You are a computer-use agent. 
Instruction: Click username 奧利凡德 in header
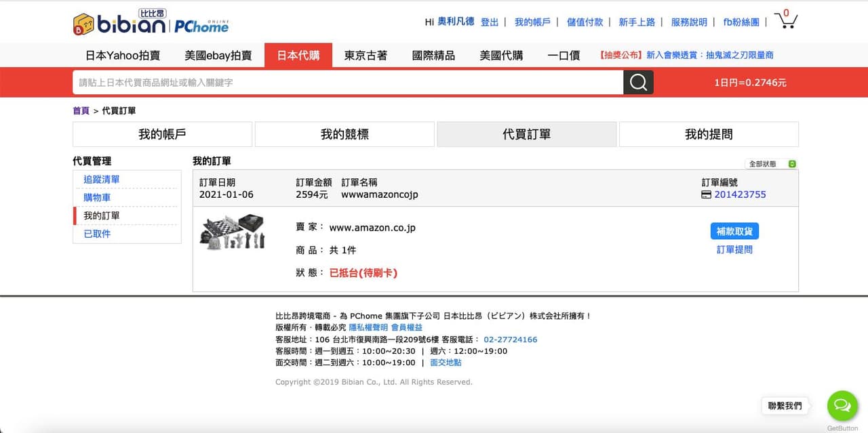pos(456,22)
